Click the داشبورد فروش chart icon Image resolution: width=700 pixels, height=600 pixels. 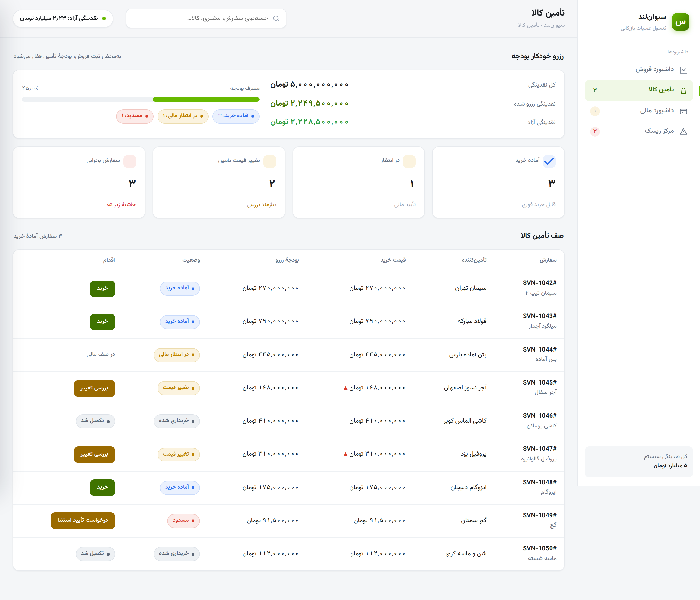[x=683, y=70]
